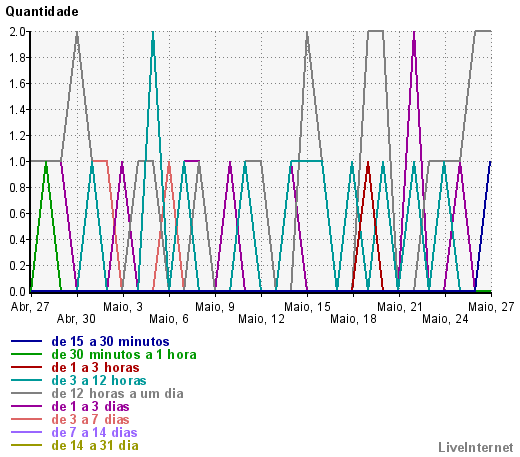Click the 'Maio, 3' x-axis date label
The height and width of the screenshot is (457, 520).
tap(123, 307)
